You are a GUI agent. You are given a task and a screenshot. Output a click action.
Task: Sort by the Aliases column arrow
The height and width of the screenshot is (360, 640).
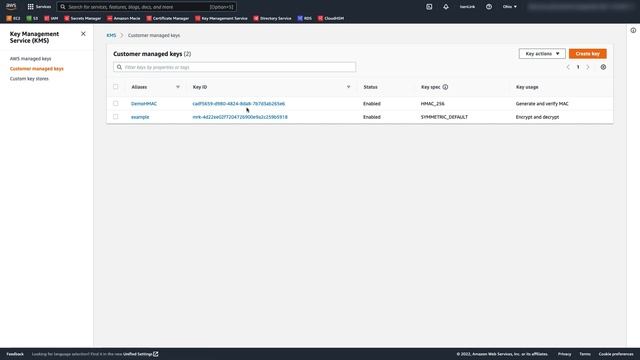(178, 87)
